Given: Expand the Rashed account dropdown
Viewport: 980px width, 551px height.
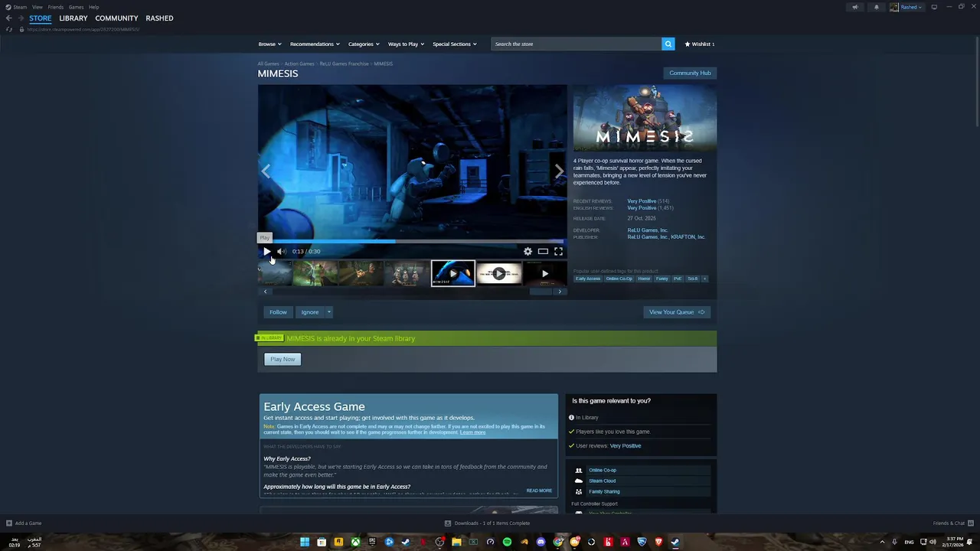Looking at the screenshot, I should point(906,7).
